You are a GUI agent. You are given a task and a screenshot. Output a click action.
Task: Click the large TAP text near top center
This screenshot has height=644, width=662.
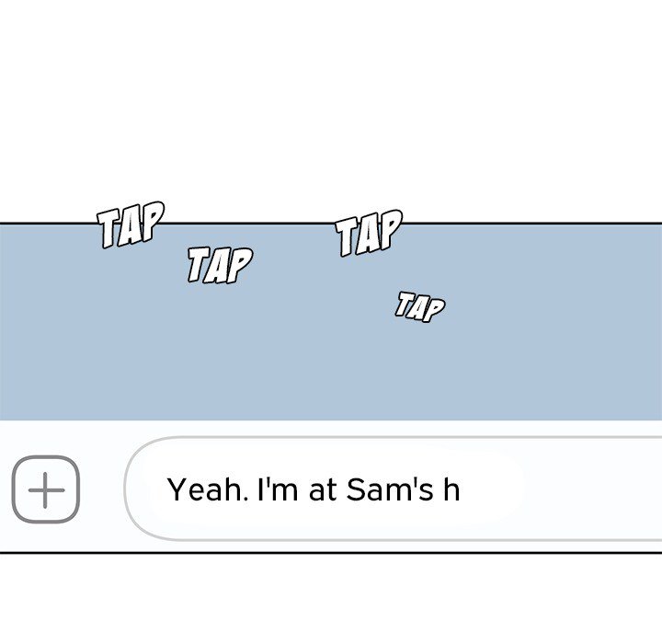coord(369,233)
